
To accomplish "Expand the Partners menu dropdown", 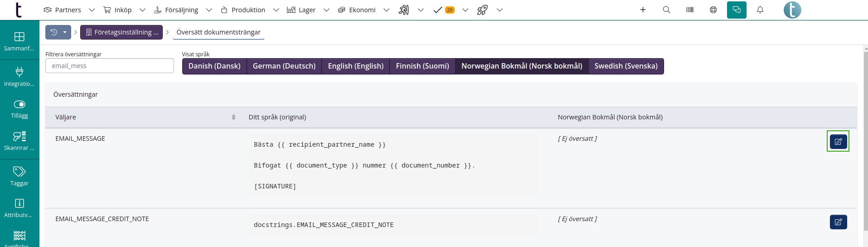I will pos(92,10).
